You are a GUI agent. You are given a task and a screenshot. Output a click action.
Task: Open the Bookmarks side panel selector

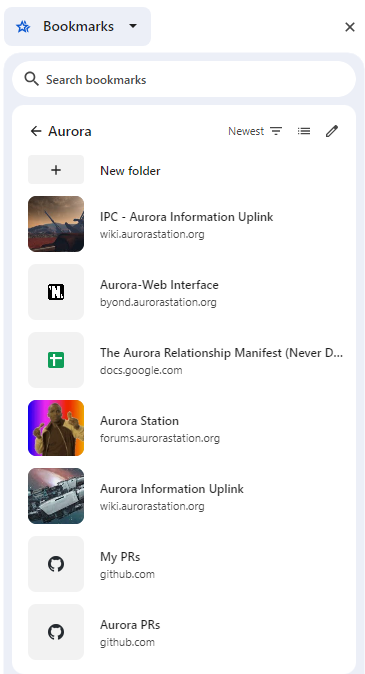(x=77, y=26)
